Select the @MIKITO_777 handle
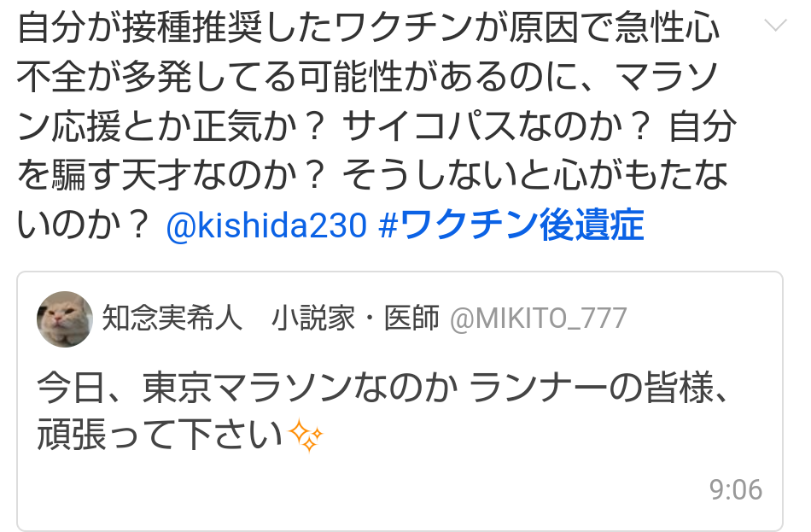 click(x=538, y=319)
